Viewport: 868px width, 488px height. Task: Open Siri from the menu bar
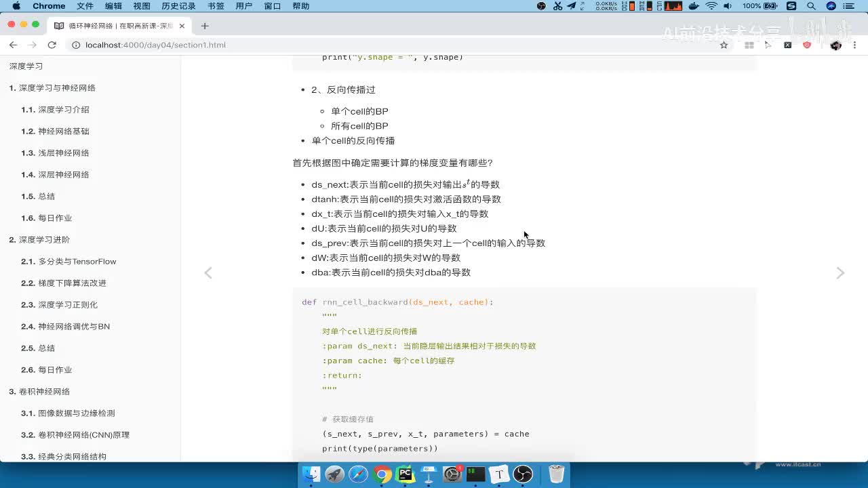[831, 6]
